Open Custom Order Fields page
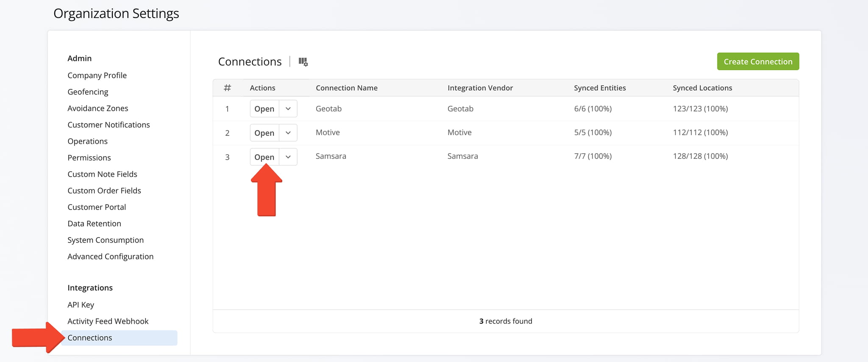This screenshot has width=868, height=362. click(x=104, y=191)
